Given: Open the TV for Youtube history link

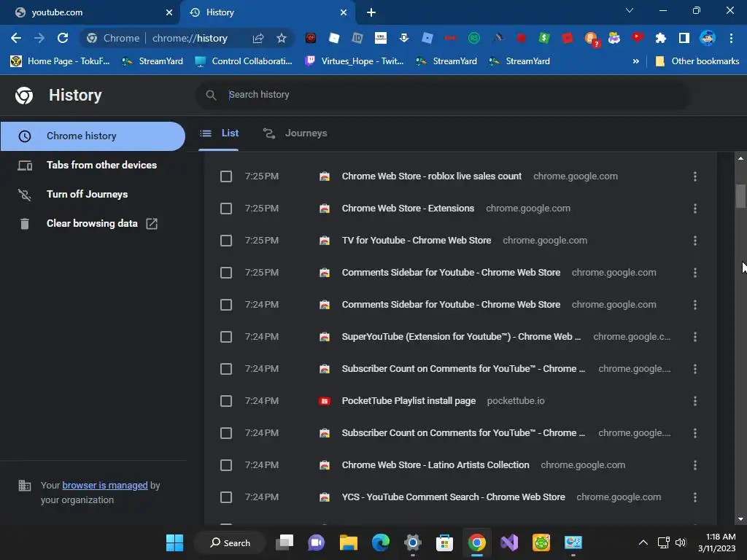Looking at the screenshot, I should 417,241.
